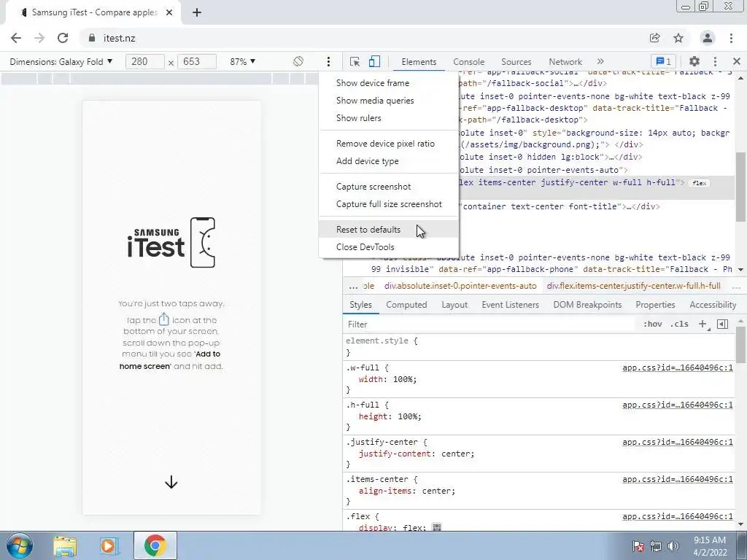This screenshot has height=560, width=747.
Task: Choose Capture full size screenshot
Action: tap(389, 204)
